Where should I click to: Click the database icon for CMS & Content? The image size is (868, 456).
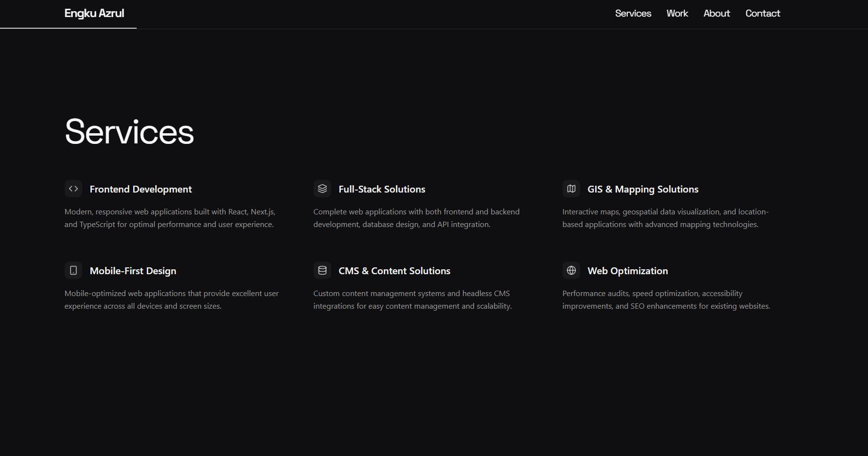click(x=322, y=270)
